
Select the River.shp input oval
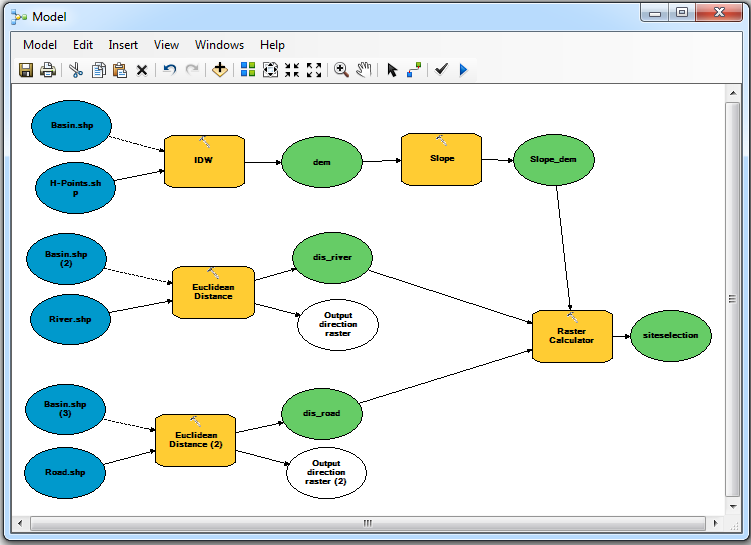(70, 319)
